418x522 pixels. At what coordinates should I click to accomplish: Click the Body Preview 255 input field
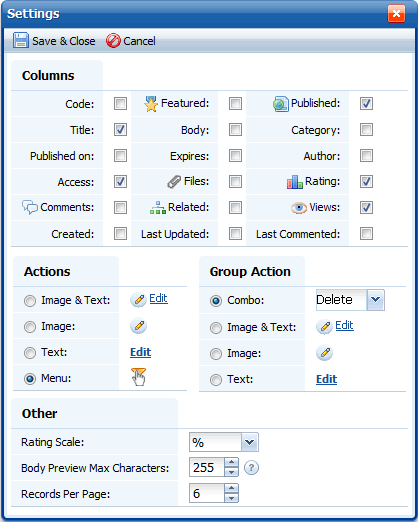(x=207, y=467)
